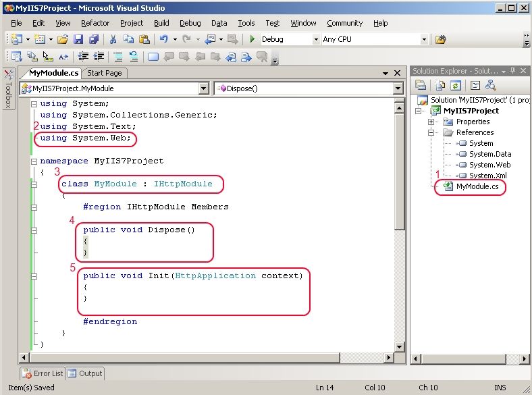The height and width of the screenshot is (395, 532).
Task: Open the Any CPU platform dropdown
Action: 424,40
